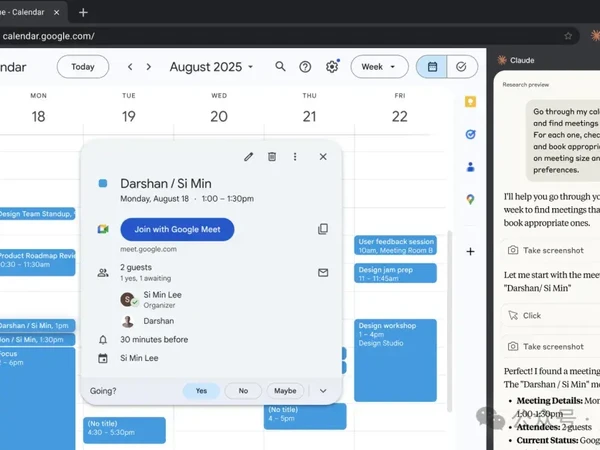Screen dimensions: 600x450
Task: Delete the event with trash icon
Action: [x=272, y=157]
